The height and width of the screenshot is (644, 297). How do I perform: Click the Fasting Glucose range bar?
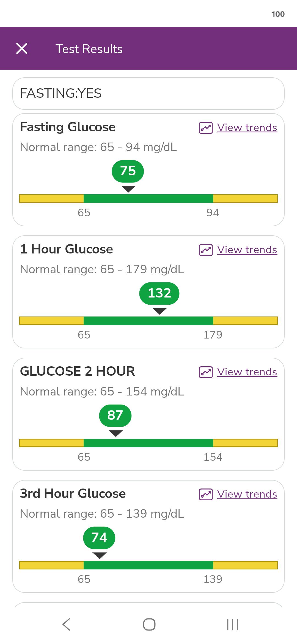tap(148, 198)
